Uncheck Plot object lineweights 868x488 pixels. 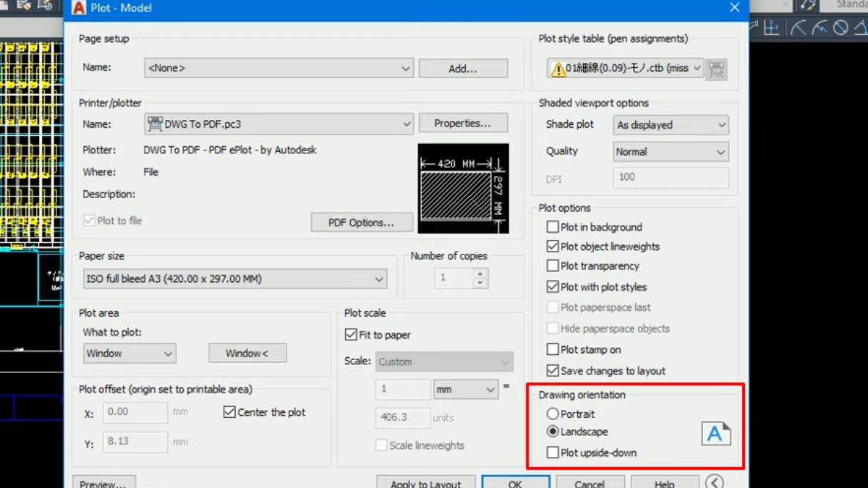(x=553, y=247)
